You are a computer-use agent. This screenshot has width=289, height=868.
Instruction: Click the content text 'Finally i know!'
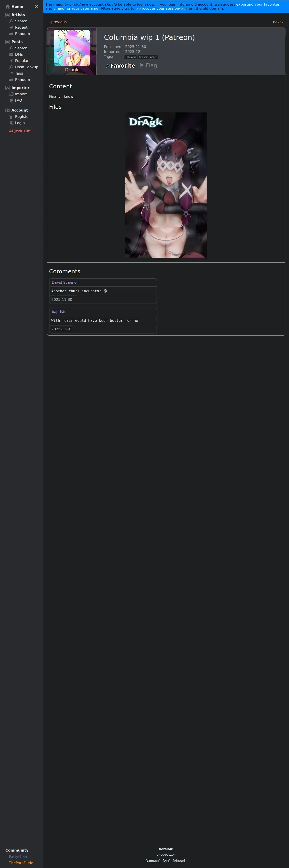tap(62, 97)
